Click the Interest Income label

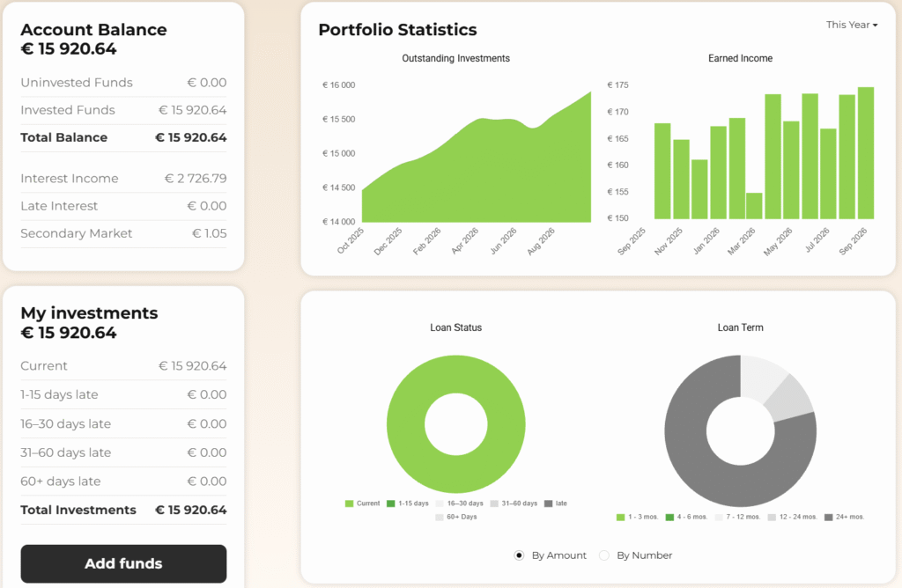(x=70, y=179)
